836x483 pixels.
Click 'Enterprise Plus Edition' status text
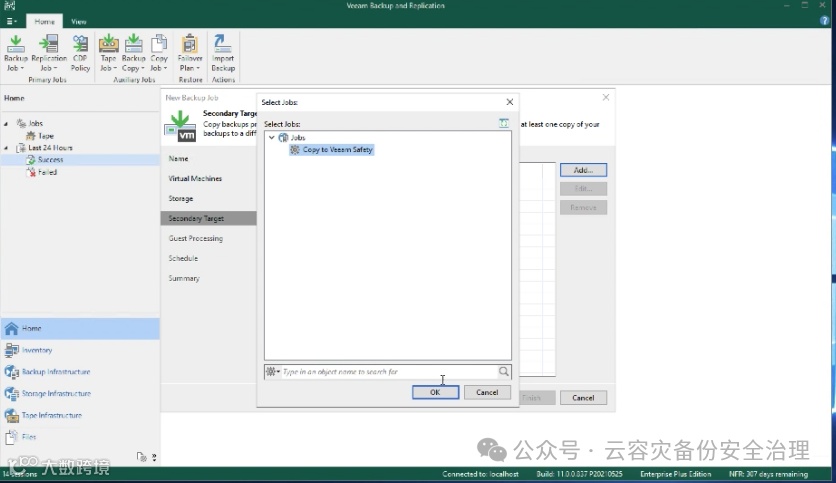[676, 474]
